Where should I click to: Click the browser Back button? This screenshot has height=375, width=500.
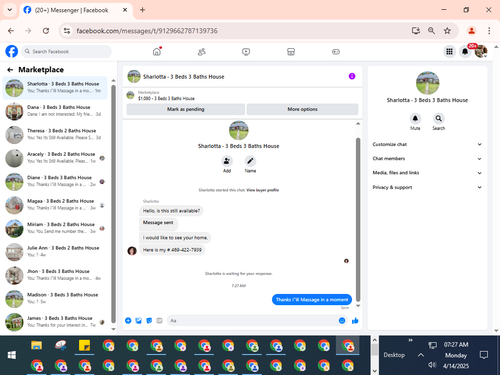point(11,31)
